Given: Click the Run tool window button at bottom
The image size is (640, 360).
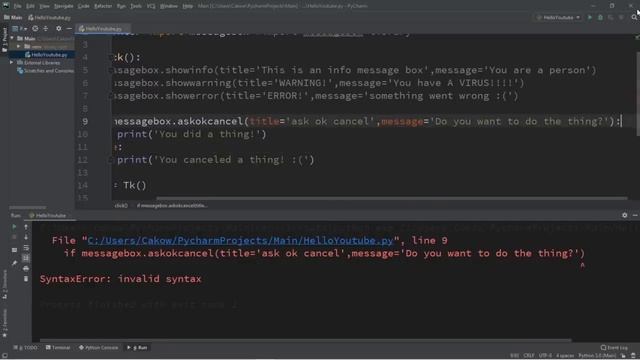Looking at the screenshot, I should point(138,348).
